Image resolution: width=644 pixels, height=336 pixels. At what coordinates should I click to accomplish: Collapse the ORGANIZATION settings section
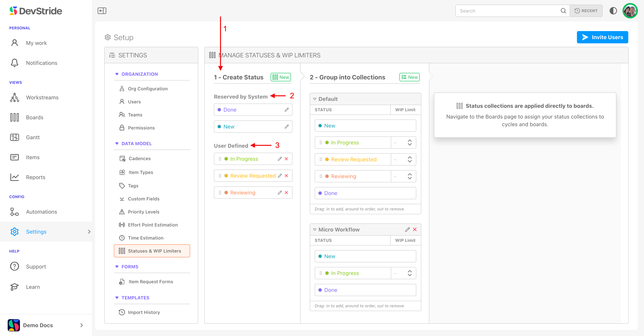pyautogui.click(x=117, y=74)
